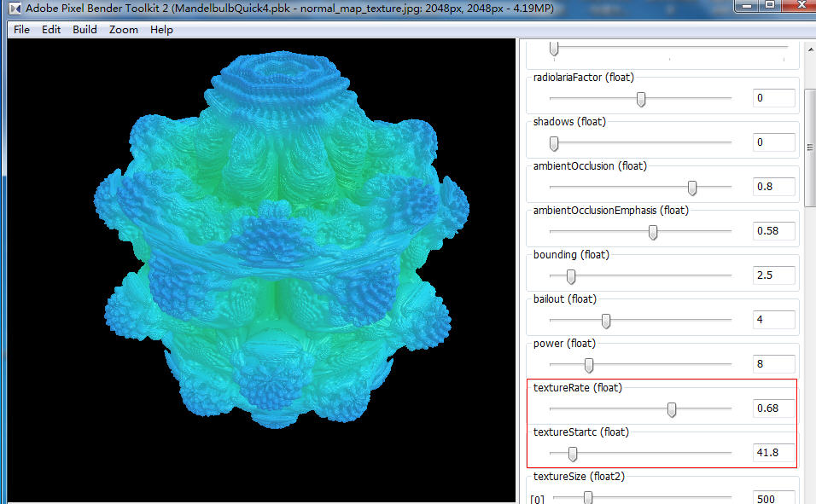Click the radiolariaFactor value field
Screen dimensions: 816x504
point(774,98)
